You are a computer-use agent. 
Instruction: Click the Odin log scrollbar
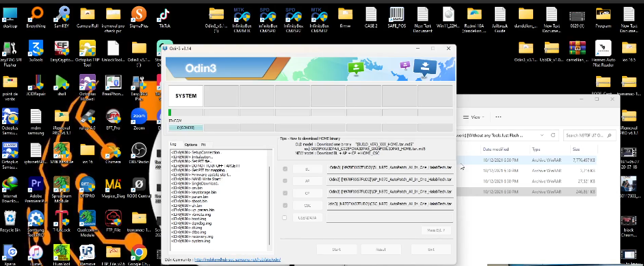tap(270, 199)
